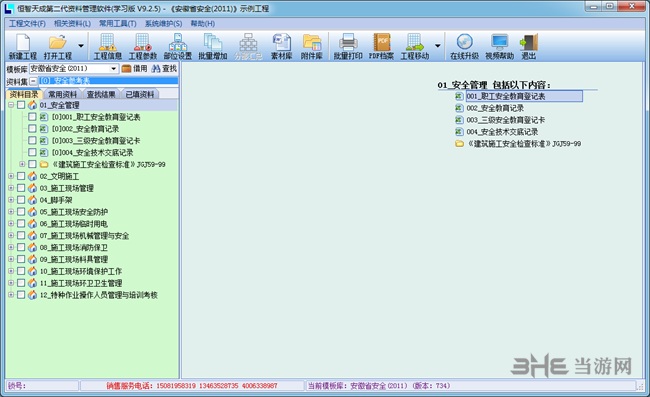Open 001_职工安全教育登记表 in right panel

tap(524, 96)
